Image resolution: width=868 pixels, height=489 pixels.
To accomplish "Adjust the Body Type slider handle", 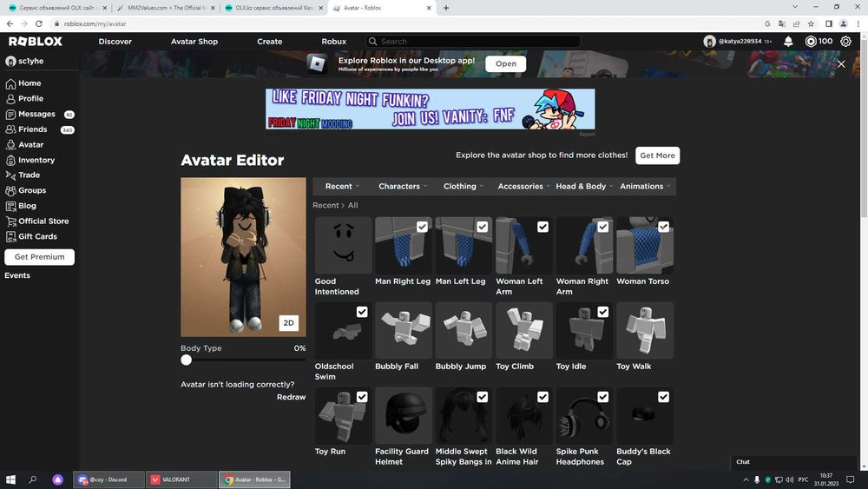I will pos(186,360).
